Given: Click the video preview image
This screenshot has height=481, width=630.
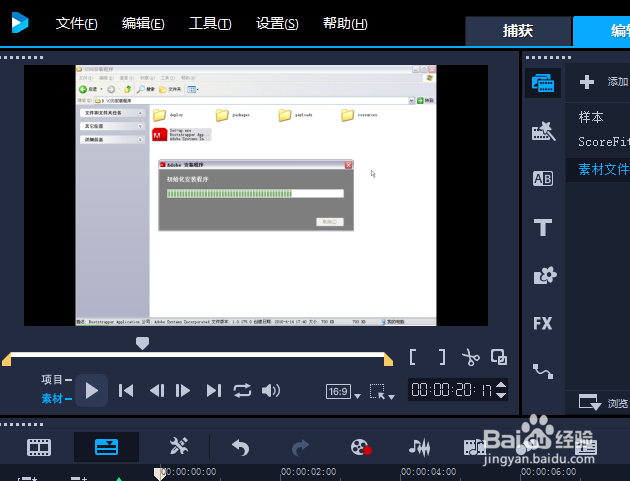Looking at the screenshot, I should 256,195.
